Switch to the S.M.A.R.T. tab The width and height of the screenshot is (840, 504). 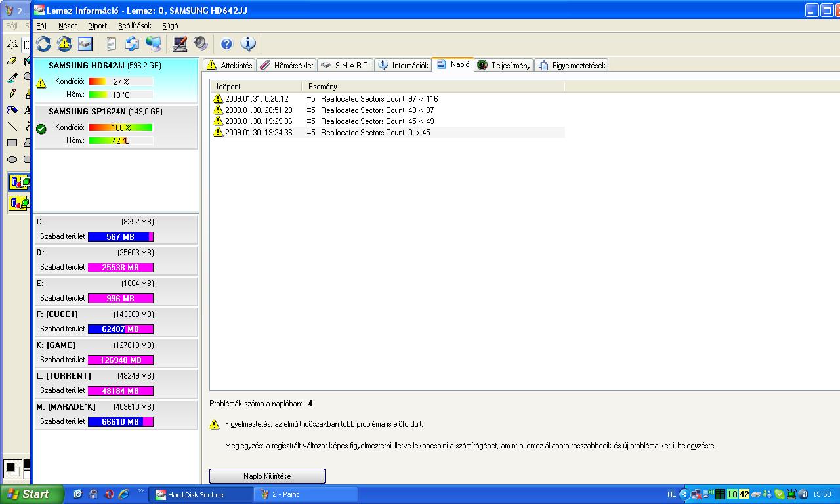(x=345, y=65)
